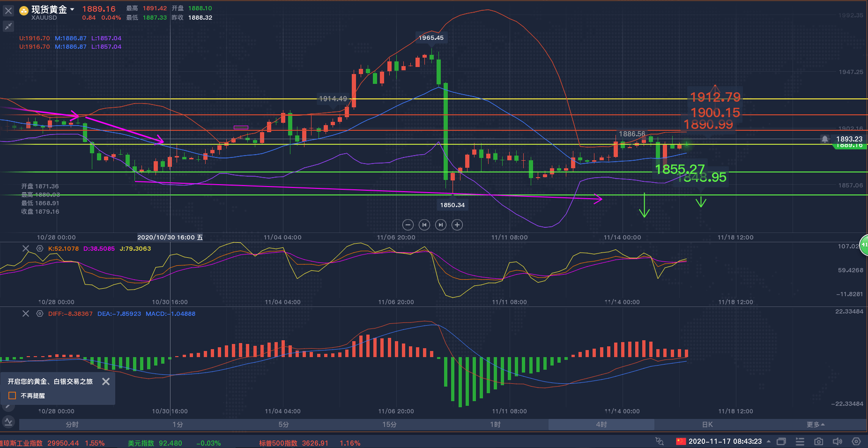Step chart forward with next button
The height and width of the screenshot is (448, 868).
click(x=441, y=225)
